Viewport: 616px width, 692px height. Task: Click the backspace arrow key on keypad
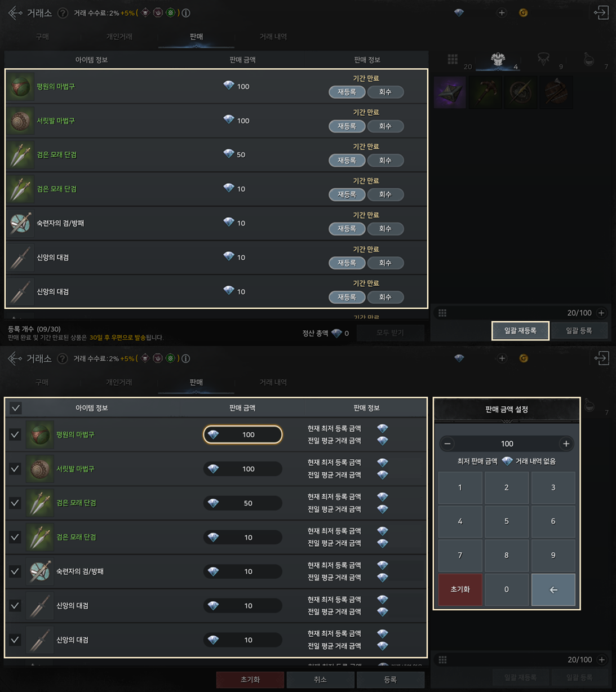click(553, 589)
